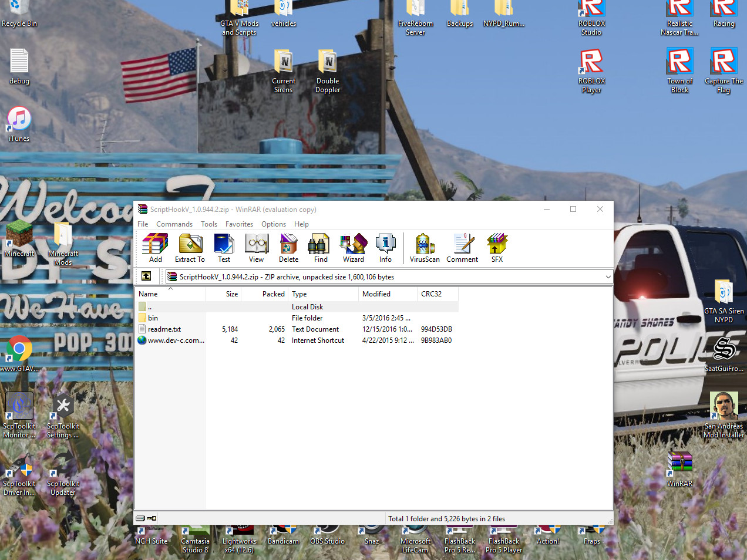Select the vehicles desktop folder
The image size is (747, 560).
point(284,14)
